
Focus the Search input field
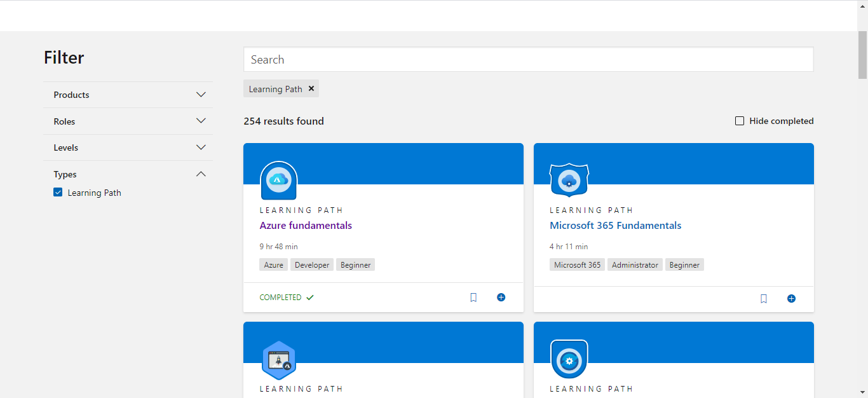point(528,59)
